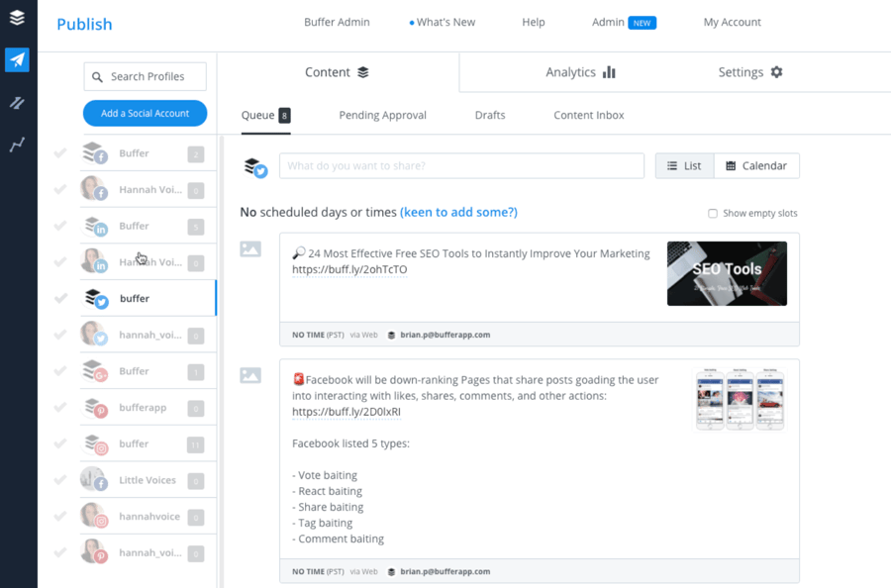Open Buffer Admin menu
The height and width of the screenshot is (588, 891).
[337, 22]
